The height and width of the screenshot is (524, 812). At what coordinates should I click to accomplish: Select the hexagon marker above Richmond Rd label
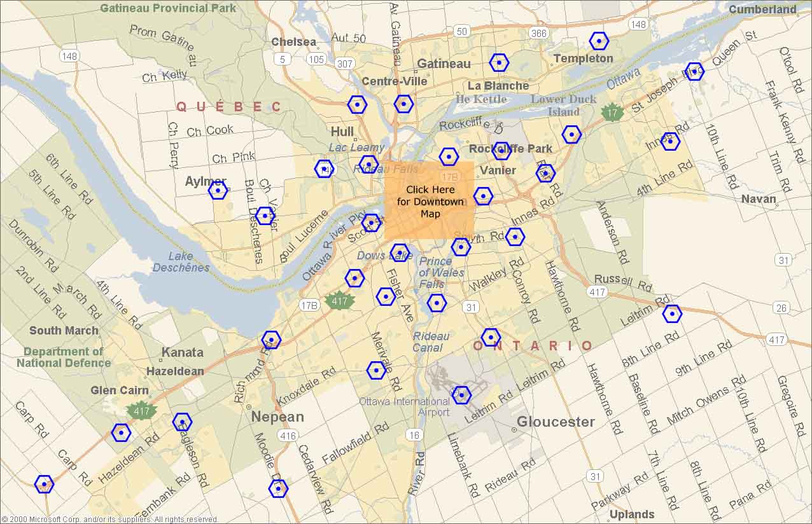(x=271, y=340)
